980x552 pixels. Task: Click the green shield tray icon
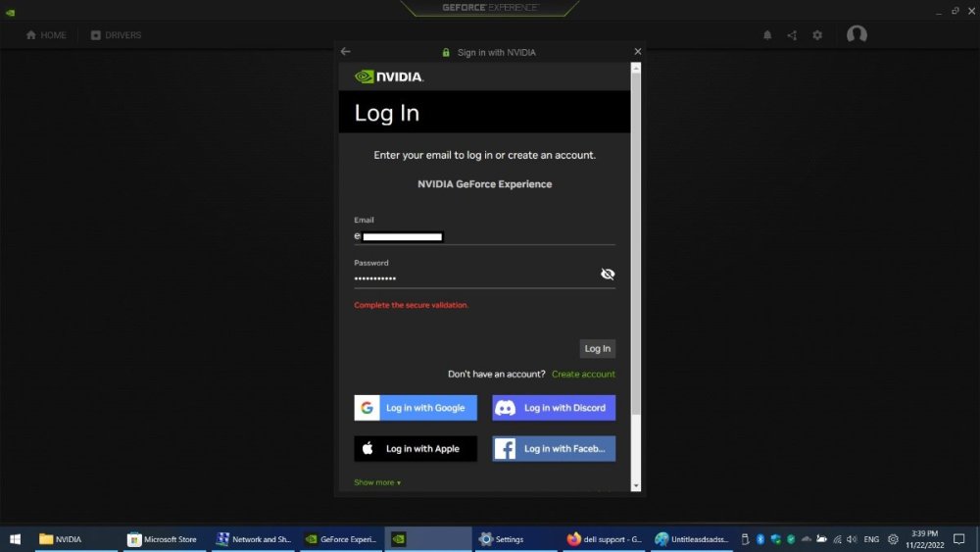pos(791,539)
